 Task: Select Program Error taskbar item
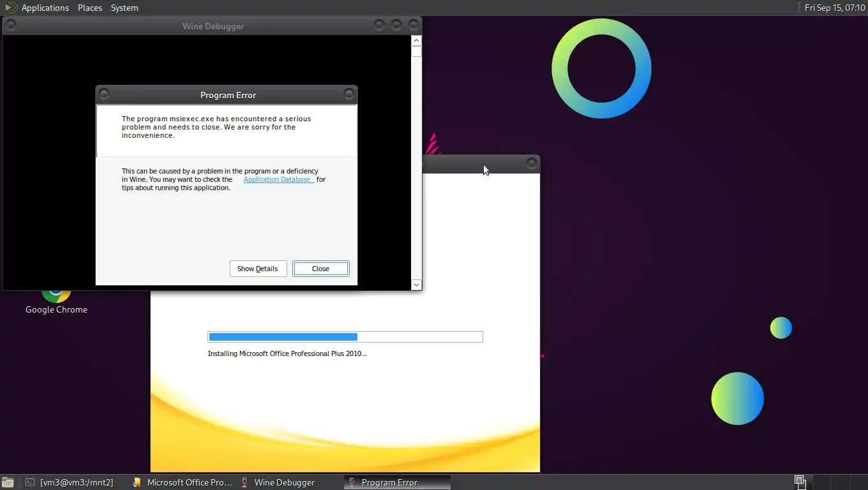[x=397, y=482]
